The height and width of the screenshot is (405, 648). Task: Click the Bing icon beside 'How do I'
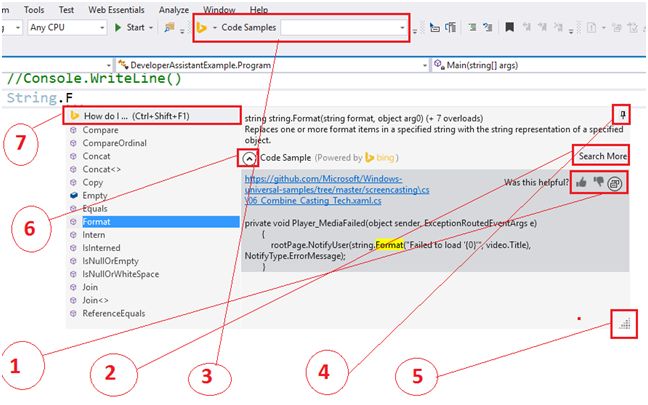[x=74, y=116]
